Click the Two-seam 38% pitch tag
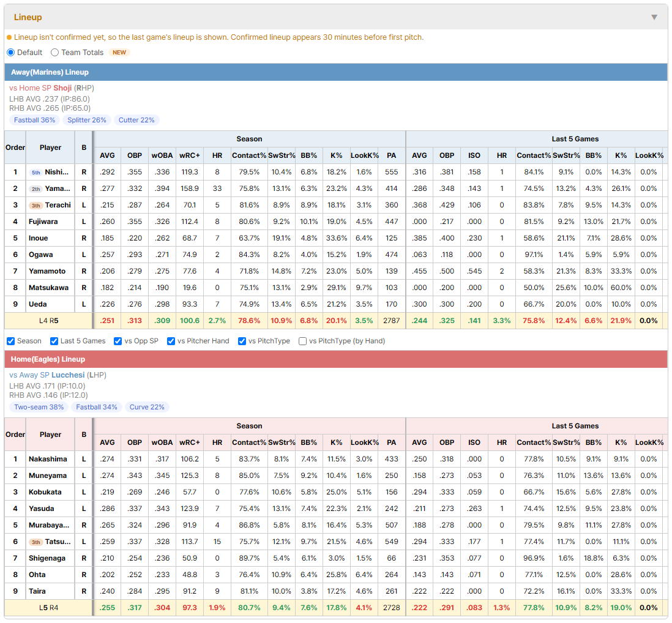Viewport: 672px width, 623px height. click(x=39, y=407)
